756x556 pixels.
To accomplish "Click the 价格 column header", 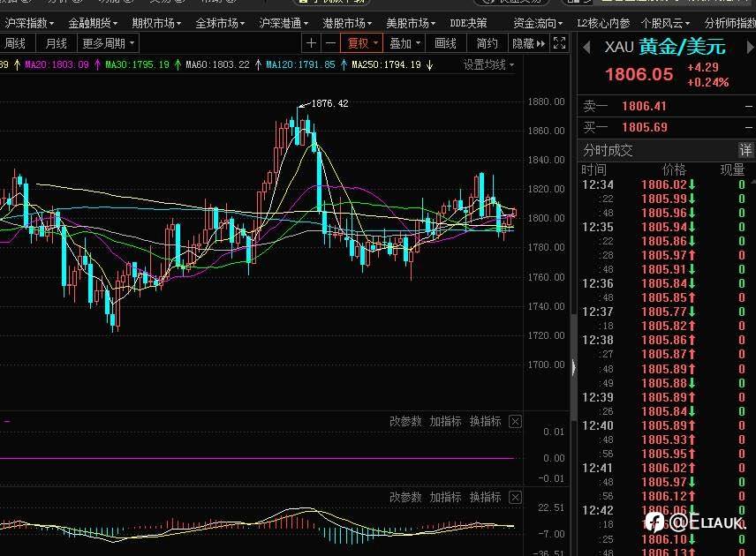I will point(674,169).
